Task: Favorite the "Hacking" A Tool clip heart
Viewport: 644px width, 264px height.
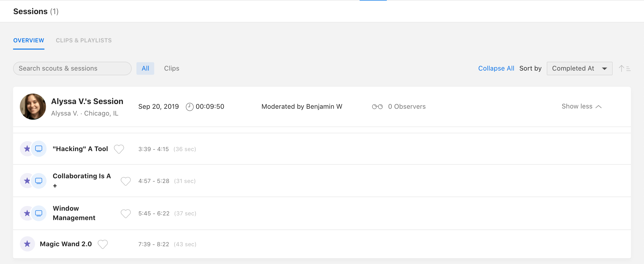Action: (x=119, y=149)
